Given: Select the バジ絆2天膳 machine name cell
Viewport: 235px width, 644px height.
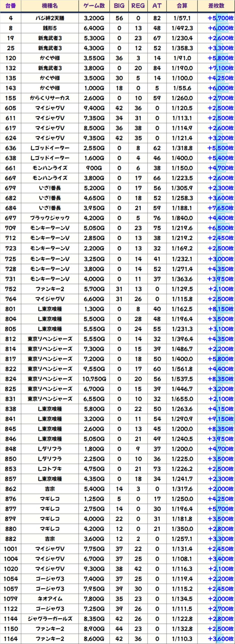Looking at the screenshot, I should click(50, 18).
